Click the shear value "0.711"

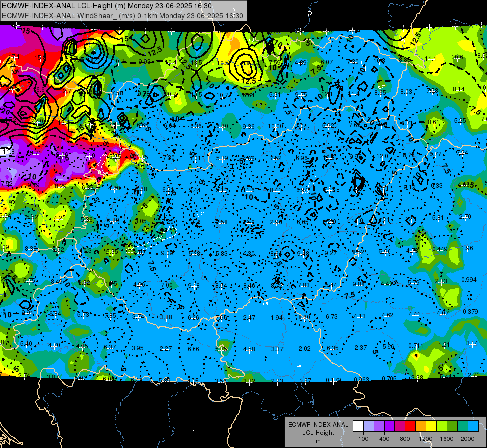pyautogui.click(x=416, y=346)
